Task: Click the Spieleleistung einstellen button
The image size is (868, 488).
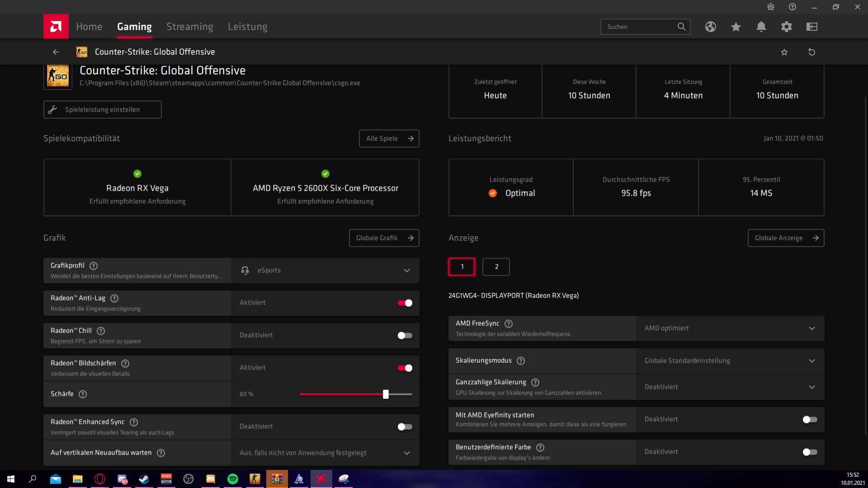Action: (x=102, y=110)
